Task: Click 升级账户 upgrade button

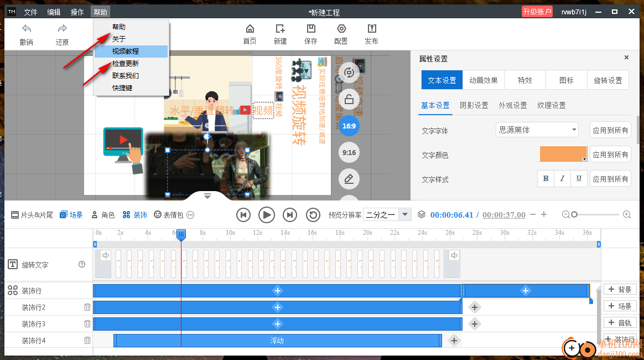Action: coord(537,12)
